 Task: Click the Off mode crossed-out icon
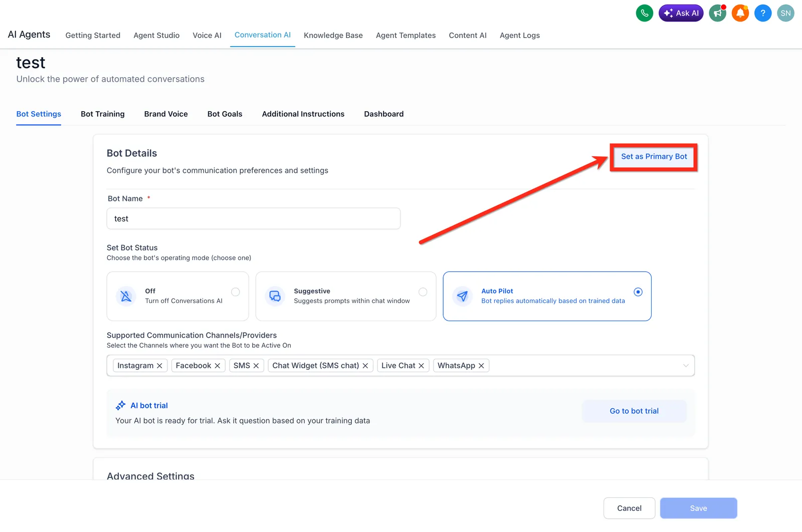tap(126, 296)
